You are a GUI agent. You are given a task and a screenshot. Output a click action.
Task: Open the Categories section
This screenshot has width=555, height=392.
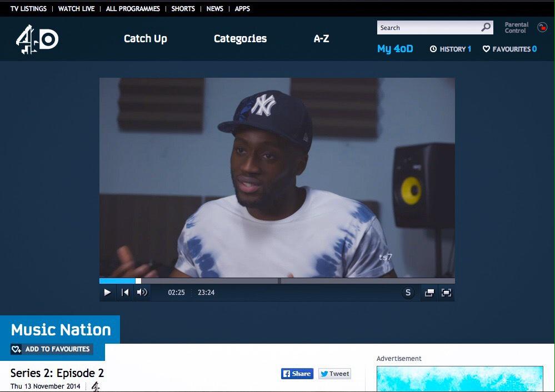[240, 38]
